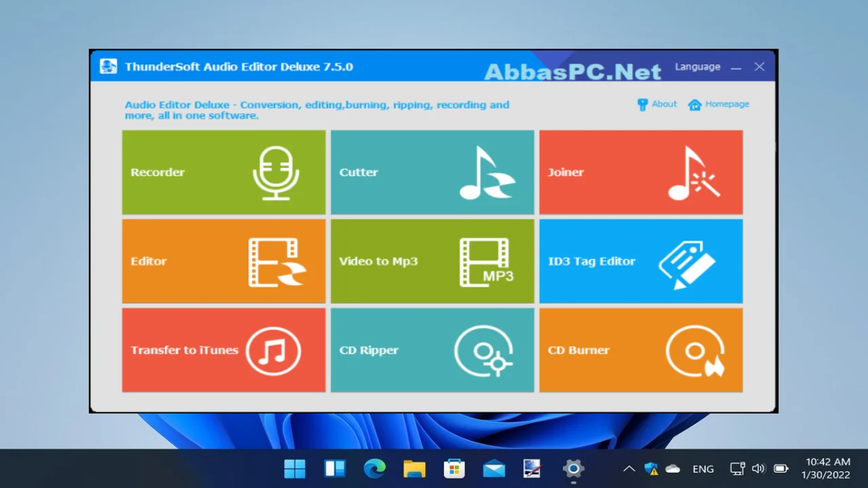The width and height of the screenshot is (868, 488).
Task: Open the Widgets taskbar icon
Action: click(x=335, y=468)
